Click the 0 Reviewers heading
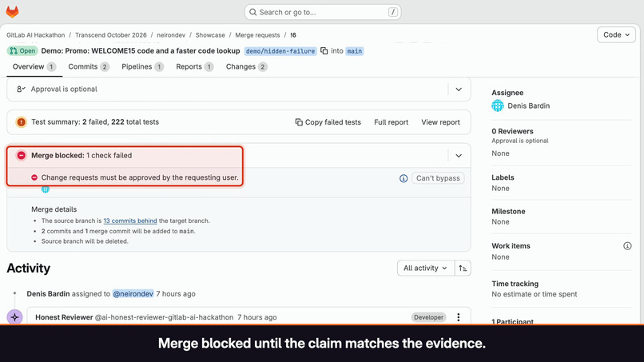The image size is (644, 362). coord(512,132)
